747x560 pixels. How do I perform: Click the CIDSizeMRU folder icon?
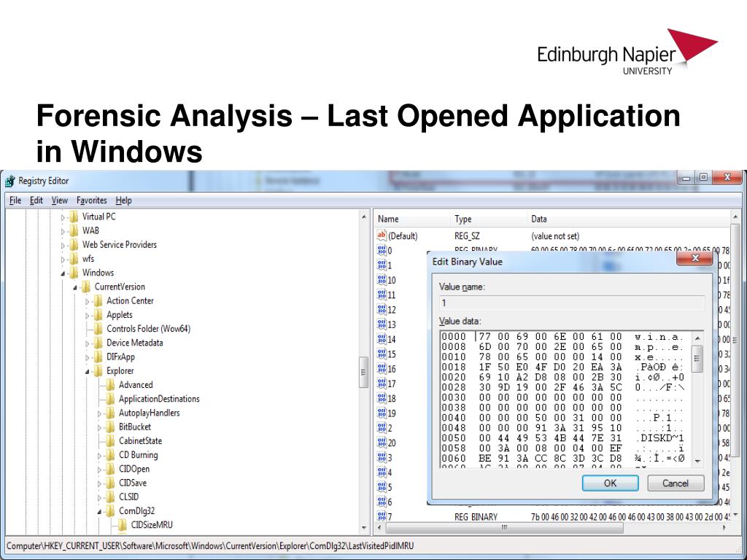123,525
